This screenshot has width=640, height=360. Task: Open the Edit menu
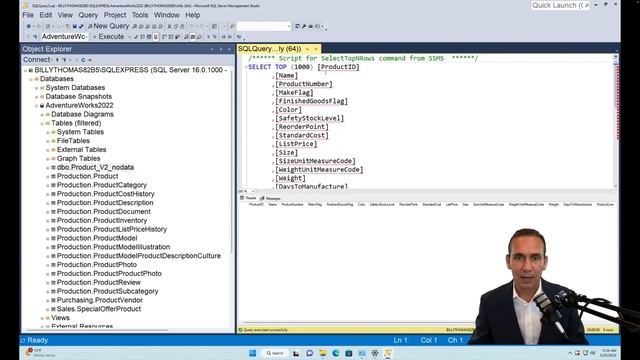pos(46,15)
